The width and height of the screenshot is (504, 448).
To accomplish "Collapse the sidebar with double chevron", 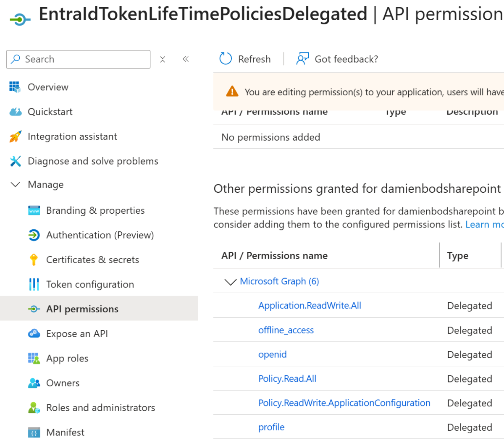I will click(186, 59).
